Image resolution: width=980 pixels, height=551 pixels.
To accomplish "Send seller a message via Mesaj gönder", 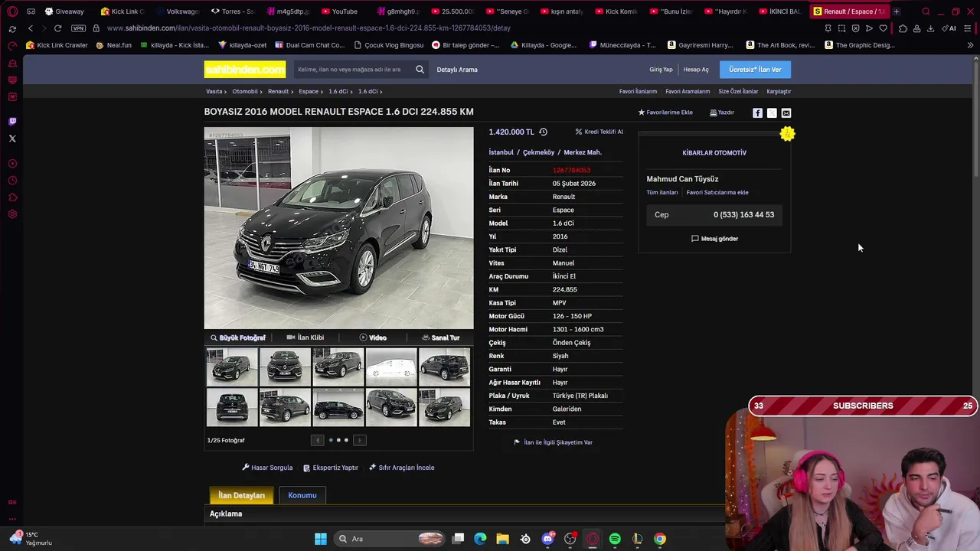I will 714,239.
